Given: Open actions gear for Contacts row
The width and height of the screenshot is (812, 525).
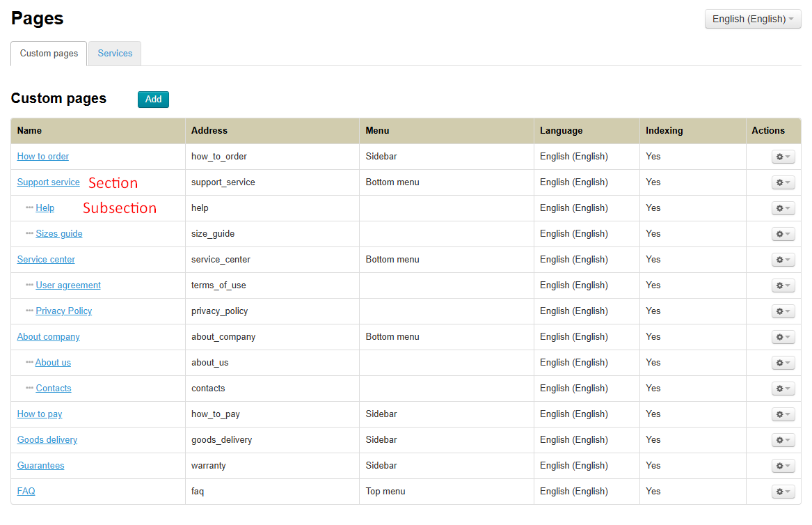Looking at the screenshot, I should point(783,389).
